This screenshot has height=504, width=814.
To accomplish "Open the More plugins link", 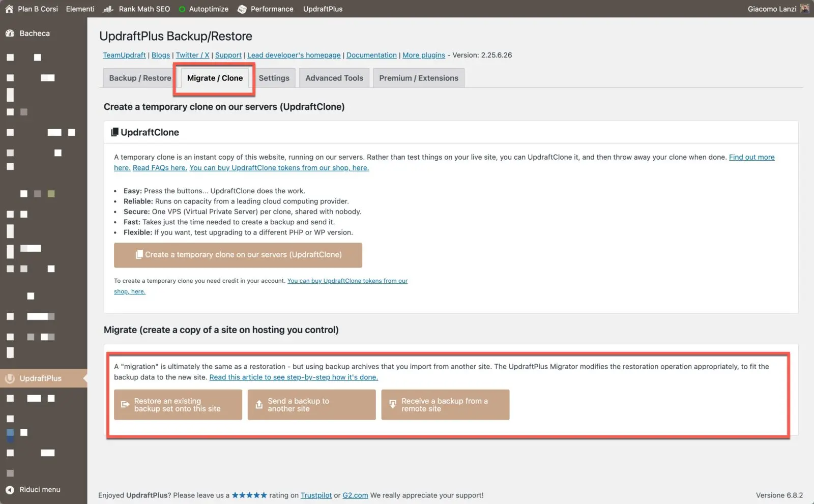I will click(424, 55).
